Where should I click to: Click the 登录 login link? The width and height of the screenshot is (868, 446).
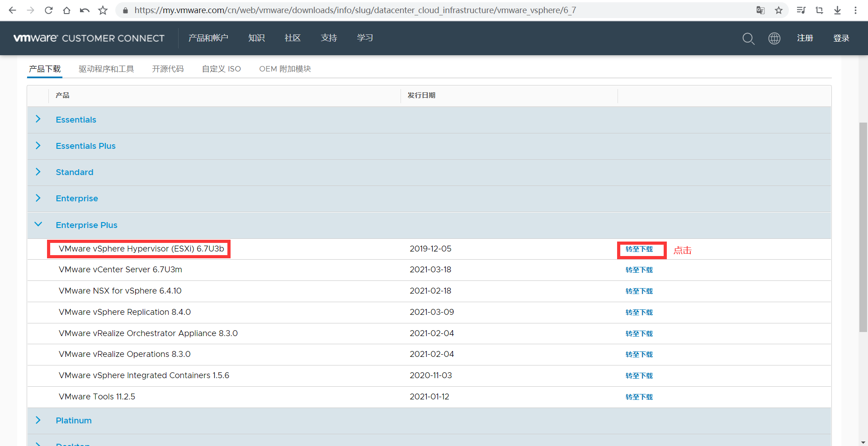[841, 38]
